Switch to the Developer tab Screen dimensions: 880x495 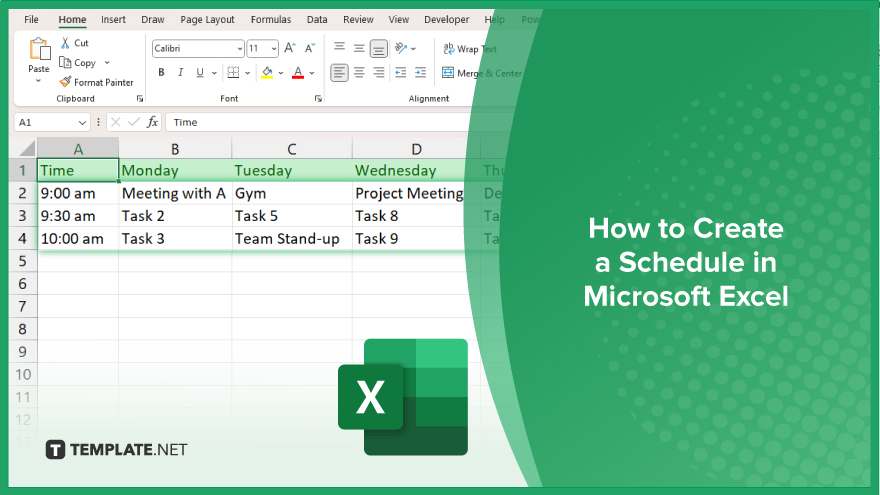pyautogui.click(x=446, y=20)
